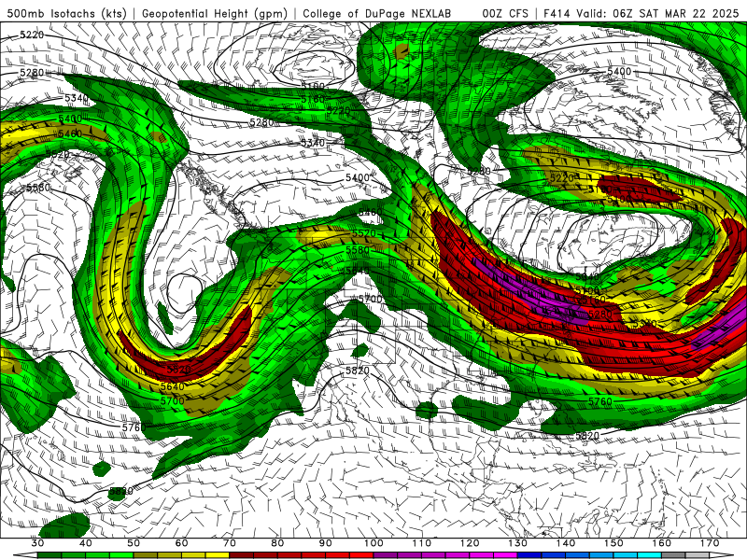747x560 pixels.
Task: Click the 120 label on the color scale
Action: coord(470,543)
